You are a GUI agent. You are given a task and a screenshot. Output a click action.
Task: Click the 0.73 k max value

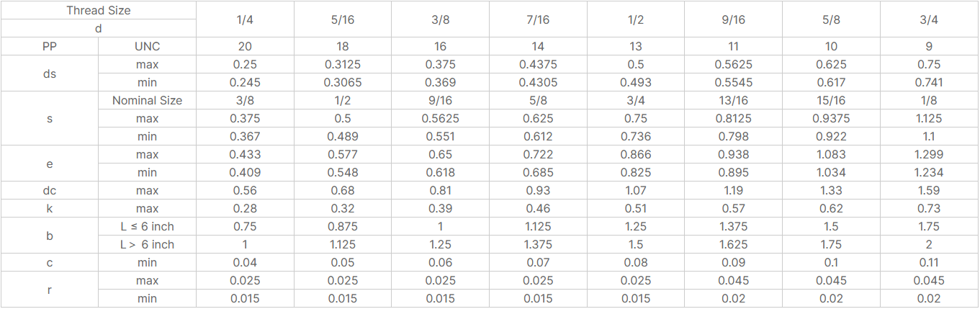pyautogui.click(x=929, y=208)
